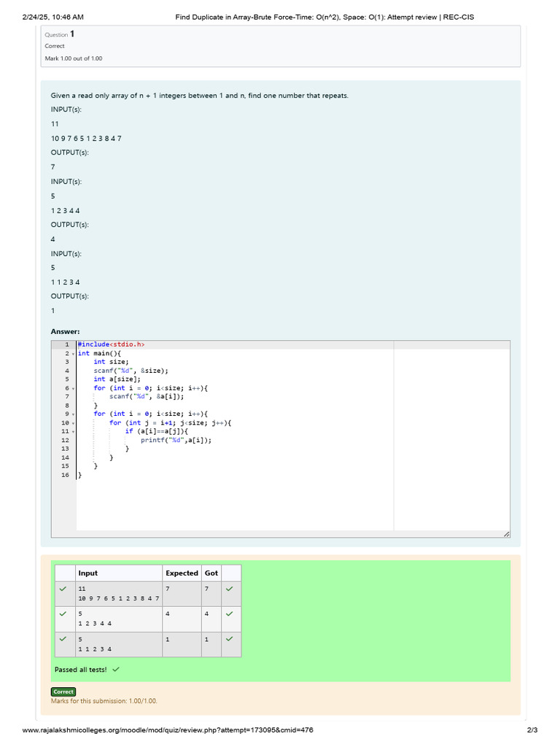Click the Expected column header
Image resolution: width=560 pixels, height=747 pixels.
pyautogui.click(x=182, y=573)
